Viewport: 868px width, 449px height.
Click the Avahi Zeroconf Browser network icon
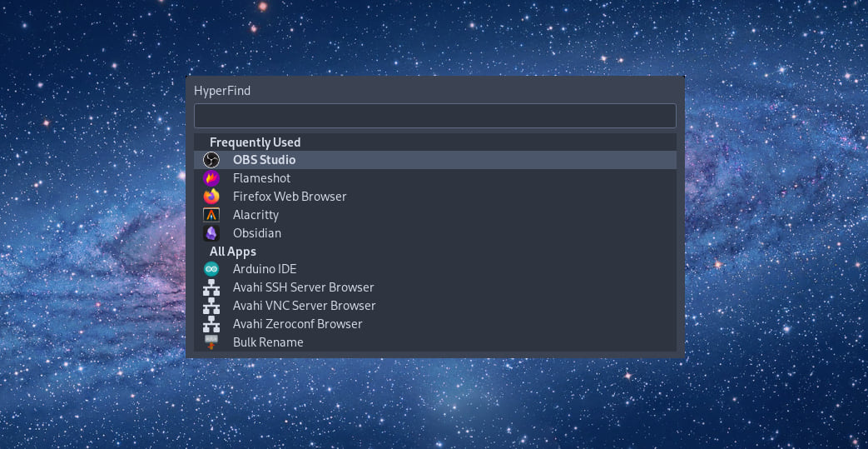[211, 324]
